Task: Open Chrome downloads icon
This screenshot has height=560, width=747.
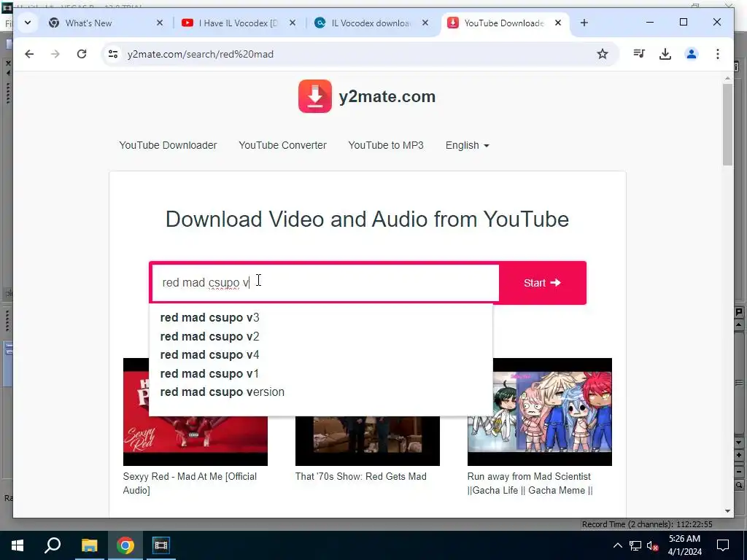Action: (x=665, y=54)
